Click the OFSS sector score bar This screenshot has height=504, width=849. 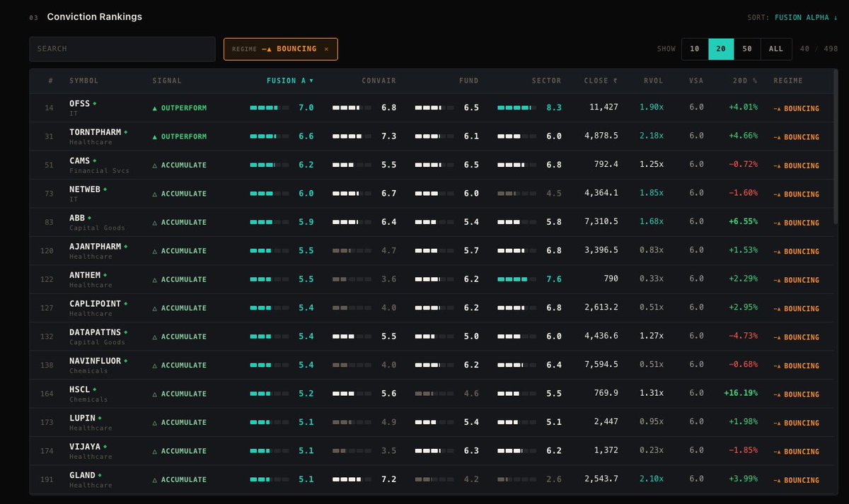point(517,107)
